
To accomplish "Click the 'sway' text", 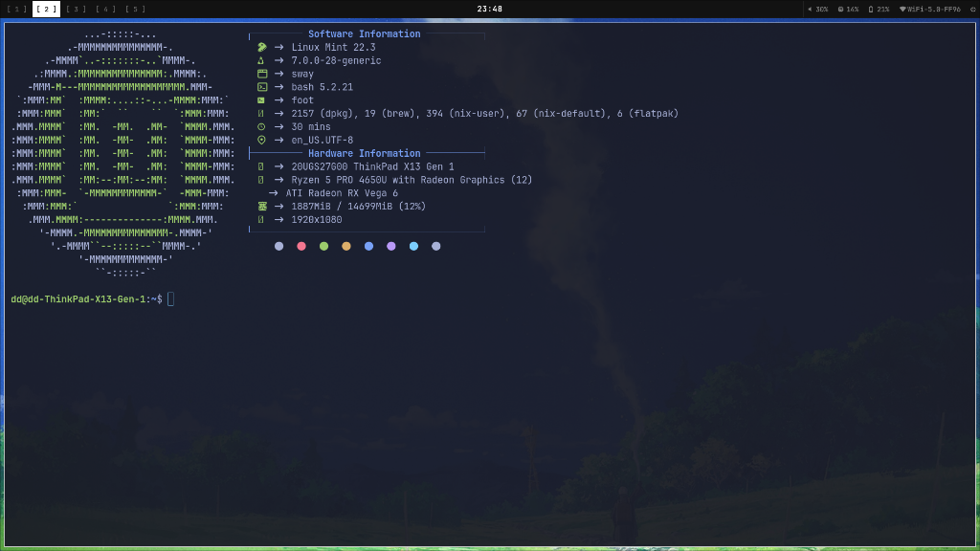I will pos(302,74).
